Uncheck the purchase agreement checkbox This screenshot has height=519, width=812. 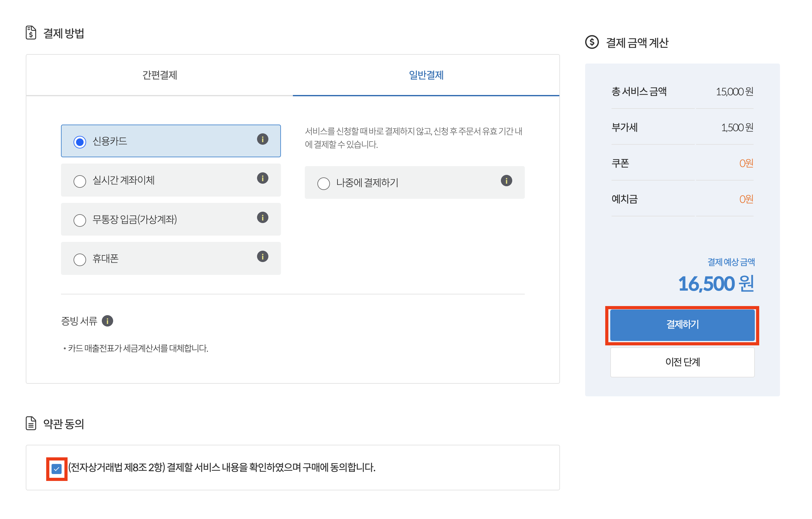(57, 468)
